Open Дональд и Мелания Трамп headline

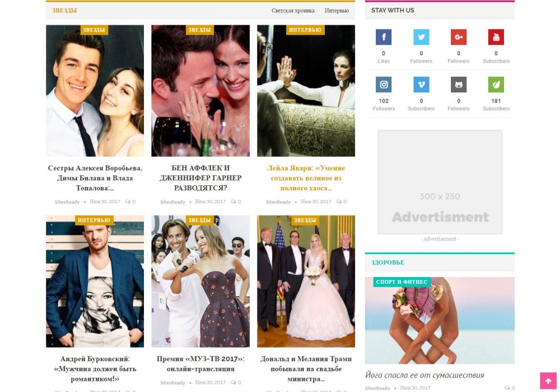(x=306, y=369)
